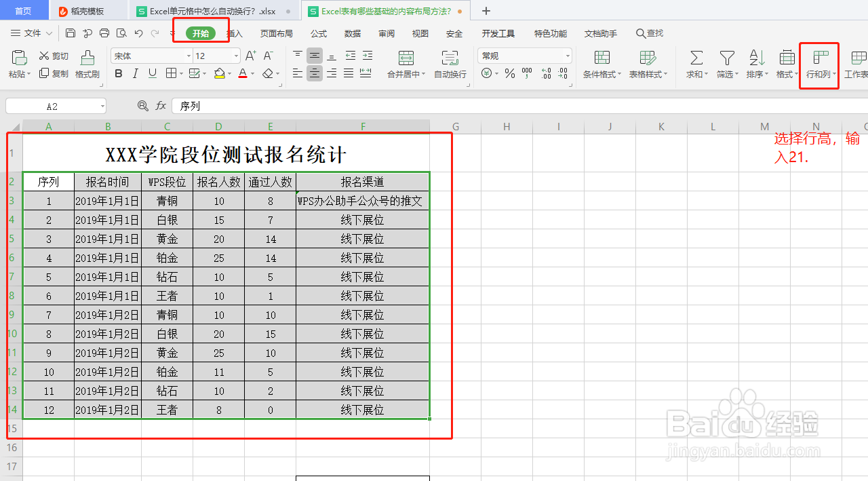Viewport: 868px width, 481px height.
Task: Open the 数据 ribbon tab
Action: 353,33
